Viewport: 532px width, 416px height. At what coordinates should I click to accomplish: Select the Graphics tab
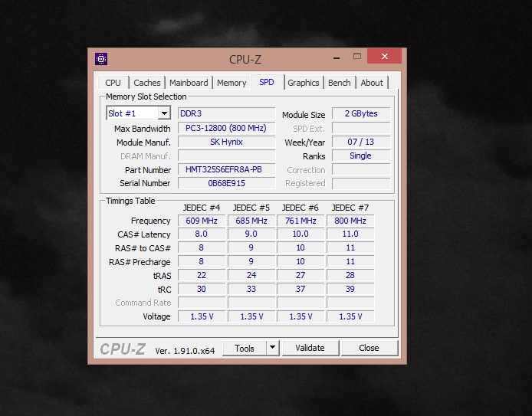point(304,83)
